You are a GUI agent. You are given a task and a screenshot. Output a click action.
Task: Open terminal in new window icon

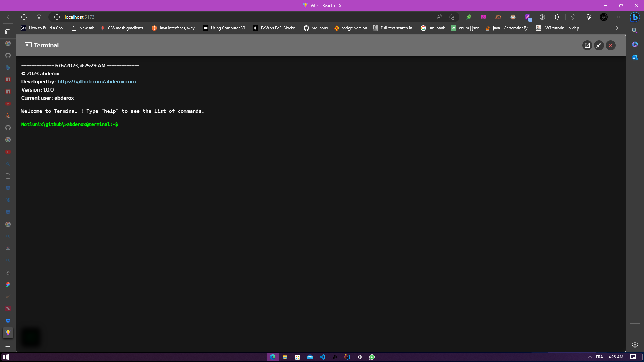click(x=587, y=45)
